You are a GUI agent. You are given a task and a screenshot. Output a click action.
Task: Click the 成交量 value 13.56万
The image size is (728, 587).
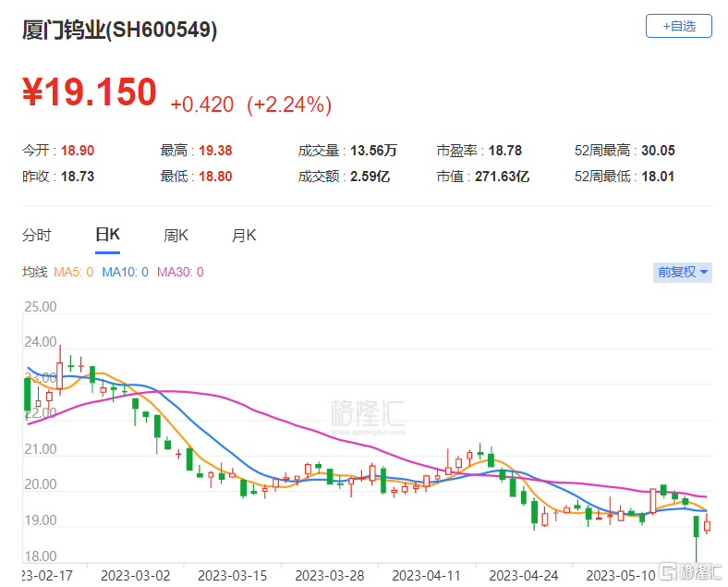(x=372, y=150)
